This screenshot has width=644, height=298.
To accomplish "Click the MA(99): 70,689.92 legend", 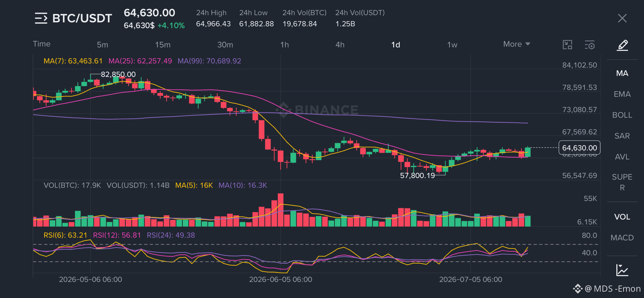I will 209,61.
